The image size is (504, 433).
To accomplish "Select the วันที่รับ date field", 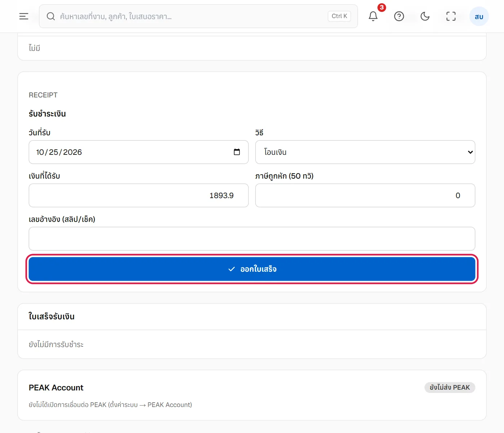I will [138, 152].
